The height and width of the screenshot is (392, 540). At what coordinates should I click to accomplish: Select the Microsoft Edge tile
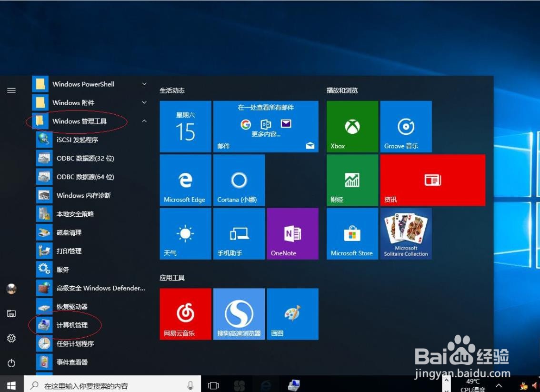(185, 180)
